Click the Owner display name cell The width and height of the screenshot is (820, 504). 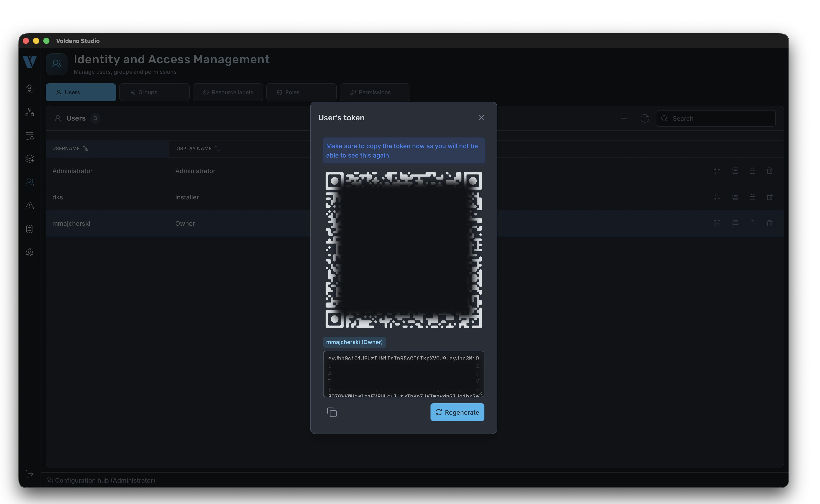pos(185,223)
